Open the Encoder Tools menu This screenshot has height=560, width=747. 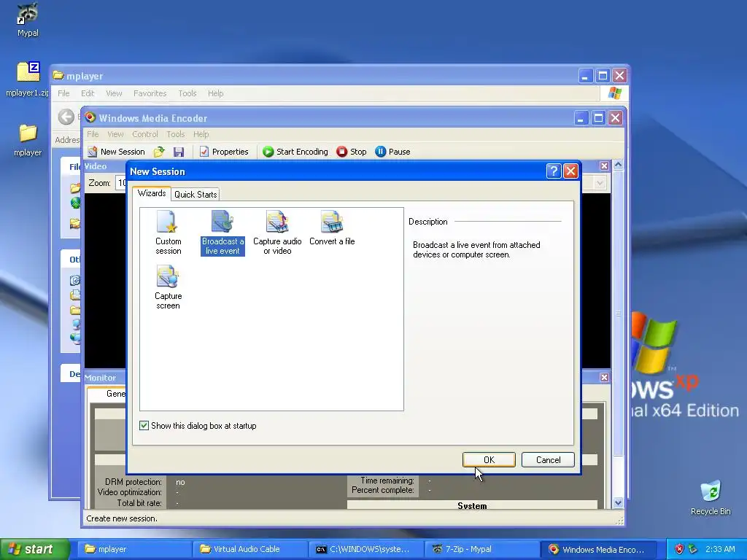tap(175, 134)
